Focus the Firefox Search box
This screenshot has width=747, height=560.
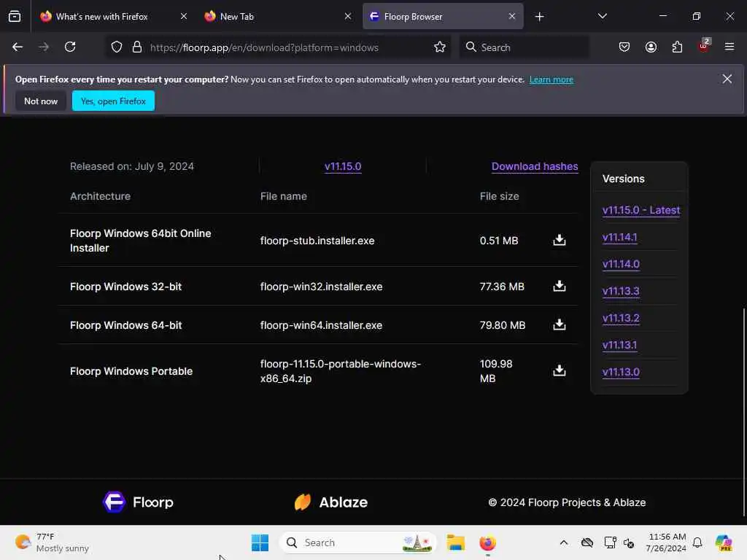(524, 47)
